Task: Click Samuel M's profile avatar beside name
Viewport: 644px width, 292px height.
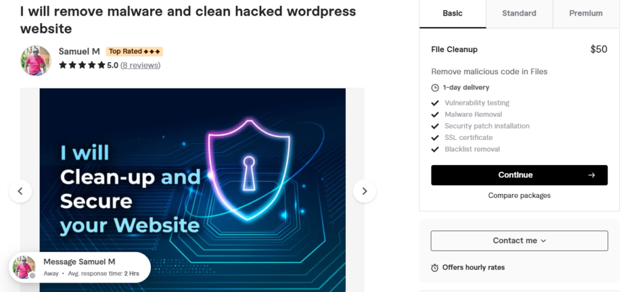Action: [x=36, y=61]
